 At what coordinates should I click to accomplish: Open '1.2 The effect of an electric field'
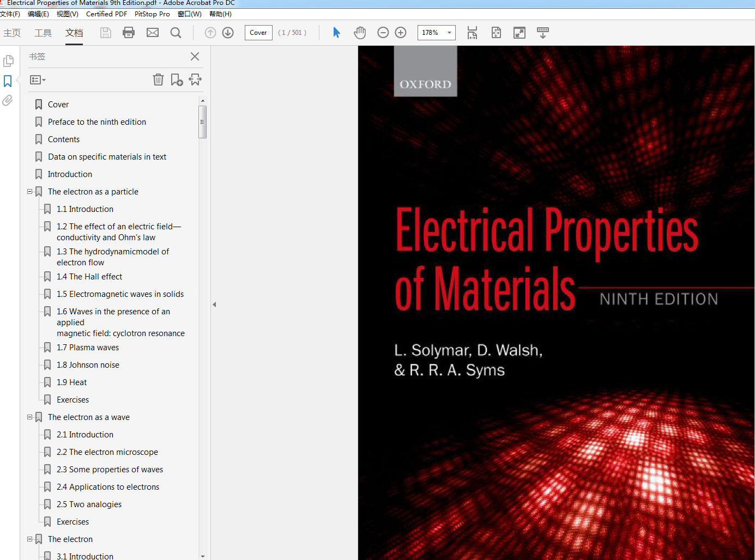click(x=119, y=232)
